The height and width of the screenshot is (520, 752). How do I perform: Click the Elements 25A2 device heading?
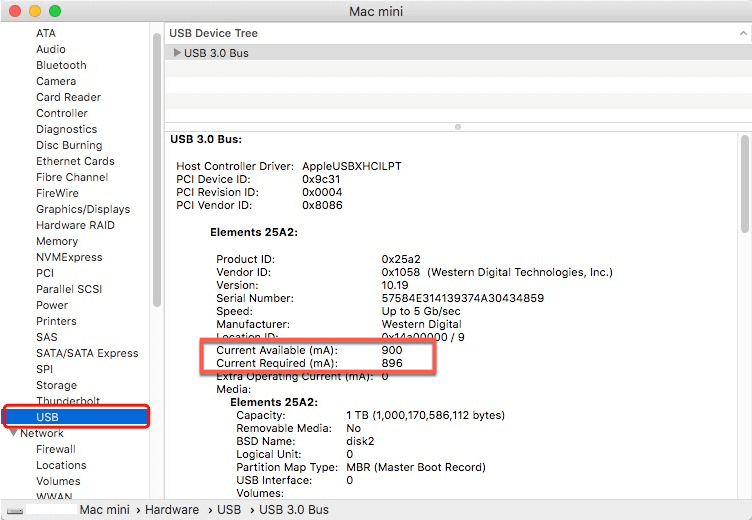[254, 232]
